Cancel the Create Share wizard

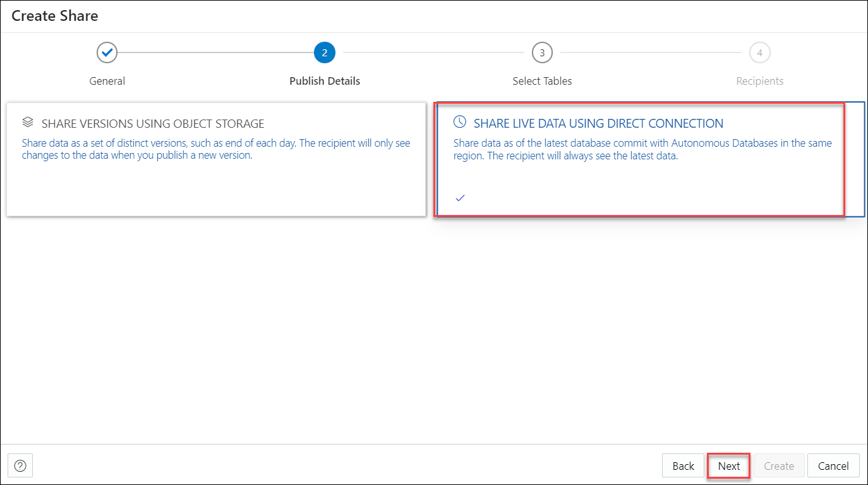(833, 465)
